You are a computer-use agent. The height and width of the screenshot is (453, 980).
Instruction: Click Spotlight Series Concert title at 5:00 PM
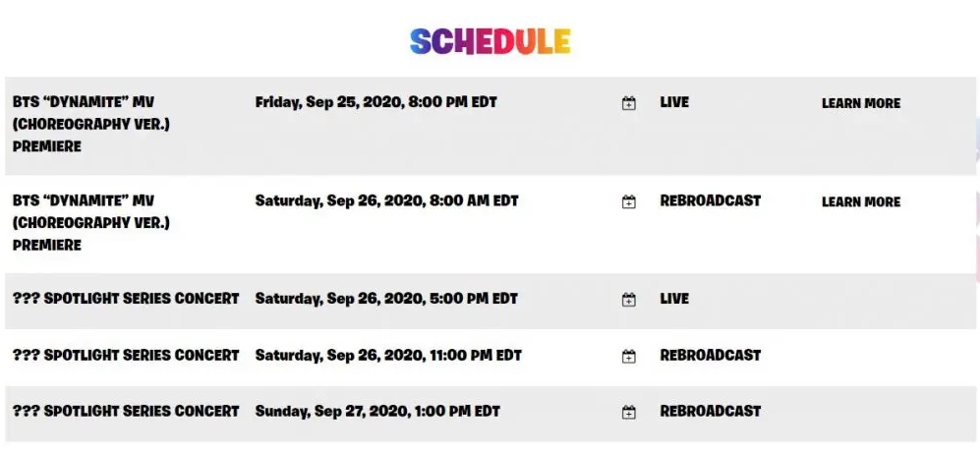click(x=126, y=299)
